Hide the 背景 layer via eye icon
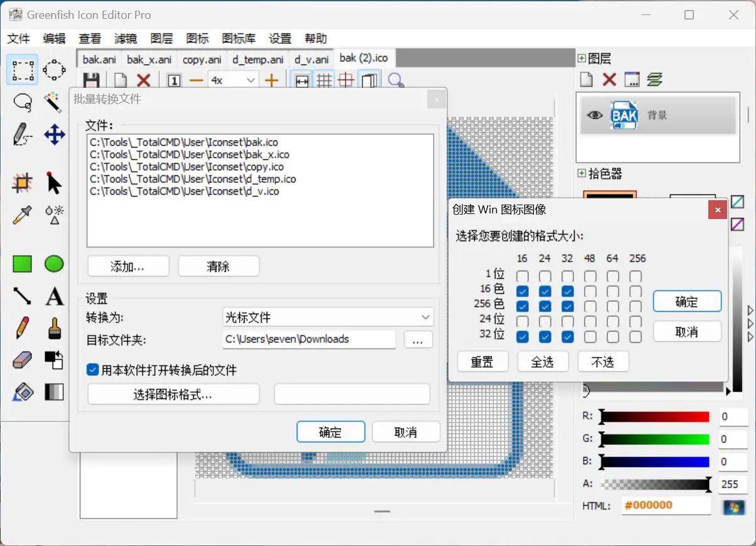This screenshot has height=546, width=756. (x=594, y=115)
